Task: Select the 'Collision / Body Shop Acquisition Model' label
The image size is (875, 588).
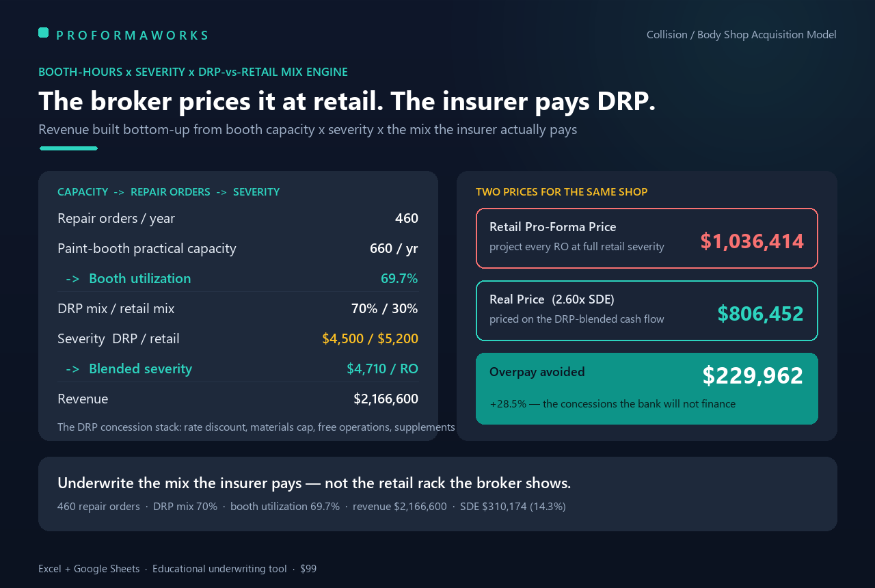Action: point(742,34)
